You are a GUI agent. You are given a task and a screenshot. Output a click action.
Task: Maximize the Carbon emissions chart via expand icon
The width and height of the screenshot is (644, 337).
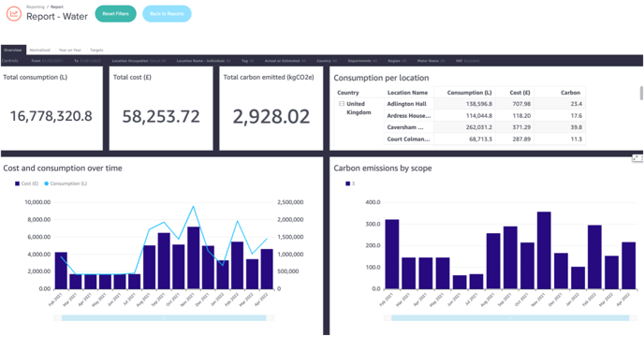point(637,158)
